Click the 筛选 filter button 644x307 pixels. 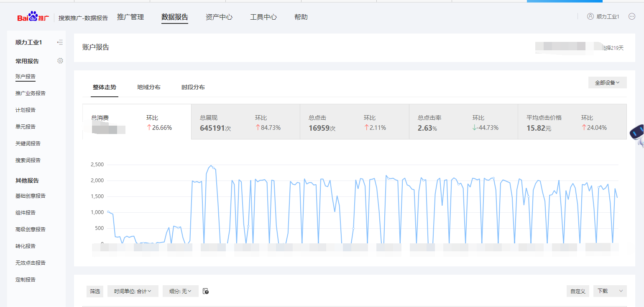[x=95, y=291]
